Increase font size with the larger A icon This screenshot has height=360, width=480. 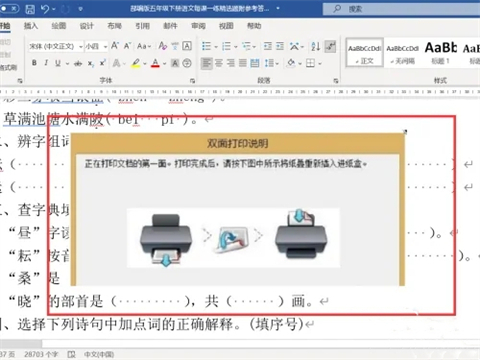[x=115, y=46]
